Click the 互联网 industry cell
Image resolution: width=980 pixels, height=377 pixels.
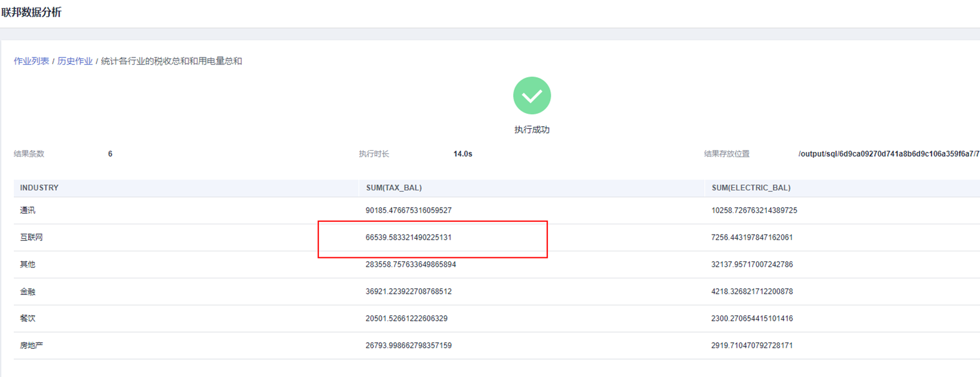tap(31, 238)
